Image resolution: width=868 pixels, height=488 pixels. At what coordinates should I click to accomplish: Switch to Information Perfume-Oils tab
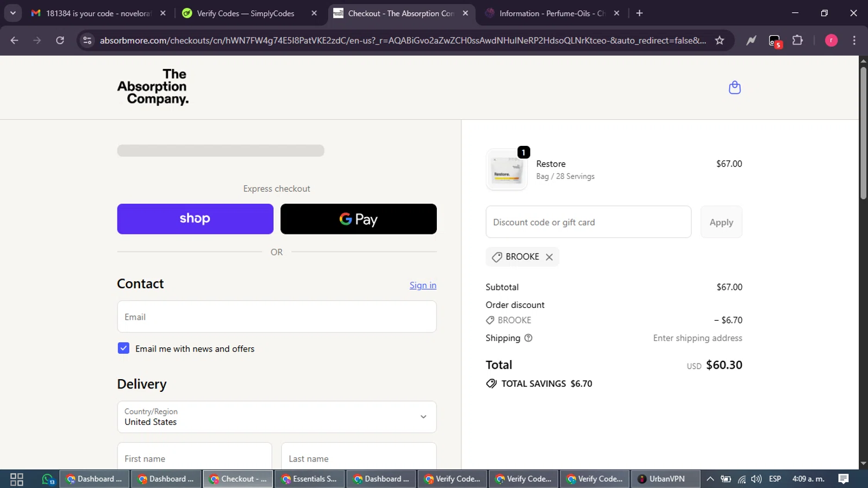click(x=552, y=13)
